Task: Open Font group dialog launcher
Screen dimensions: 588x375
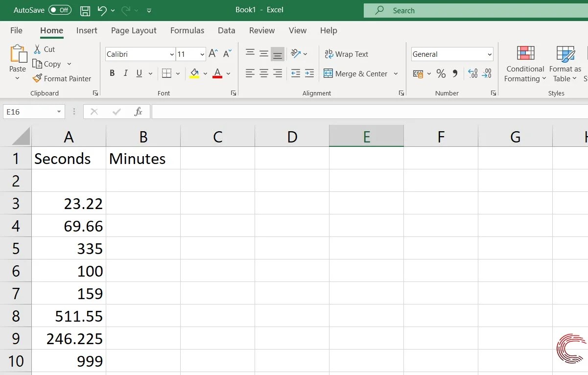Action: point(234,93)
